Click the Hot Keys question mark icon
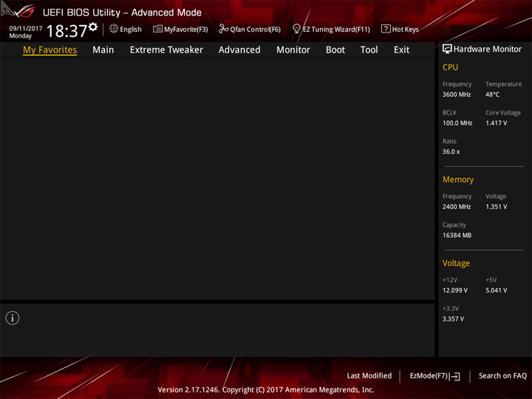 (x=386, y=29)
